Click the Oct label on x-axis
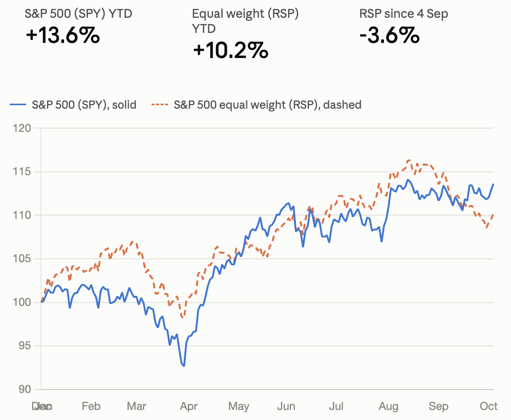The height and width of the screenshot is (420, 511). [489, 406]
